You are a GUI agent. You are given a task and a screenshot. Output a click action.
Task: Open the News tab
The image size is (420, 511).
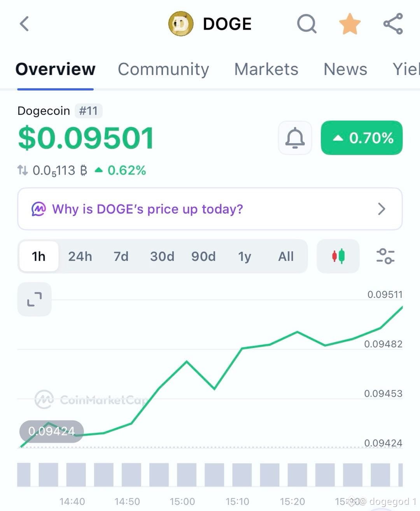coord(345,69)
